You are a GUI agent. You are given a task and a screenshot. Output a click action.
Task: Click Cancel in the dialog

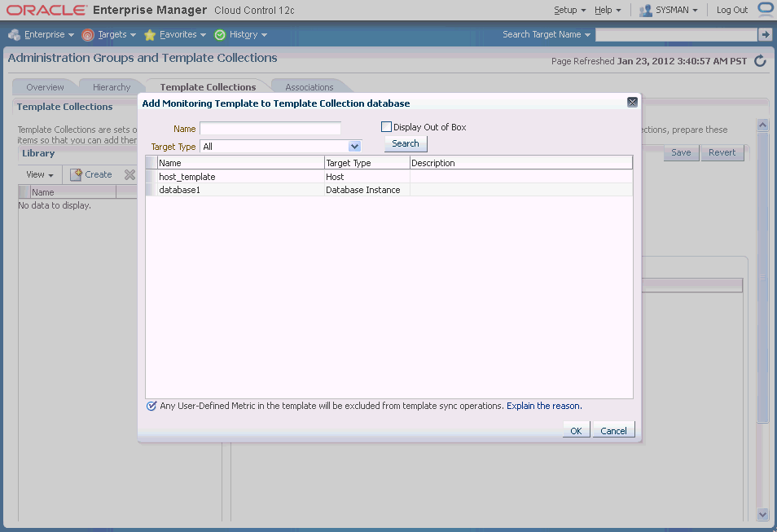point(613,431)
